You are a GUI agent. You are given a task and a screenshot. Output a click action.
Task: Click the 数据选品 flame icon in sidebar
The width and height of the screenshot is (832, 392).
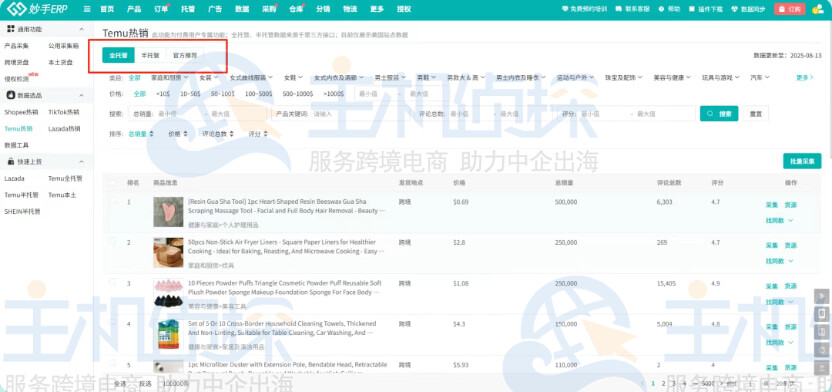click(11, 95)
